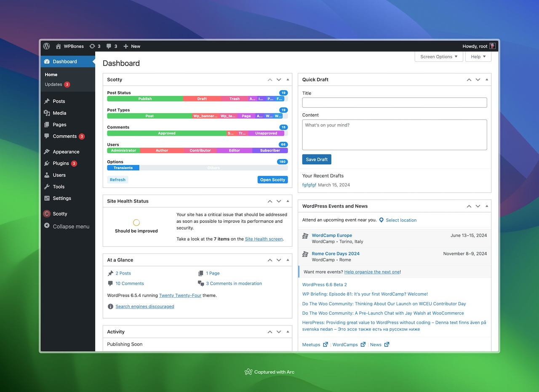Screen dimensions: 539x392
Task: Move Scotty widget up
Action: [x=270, y=80]
